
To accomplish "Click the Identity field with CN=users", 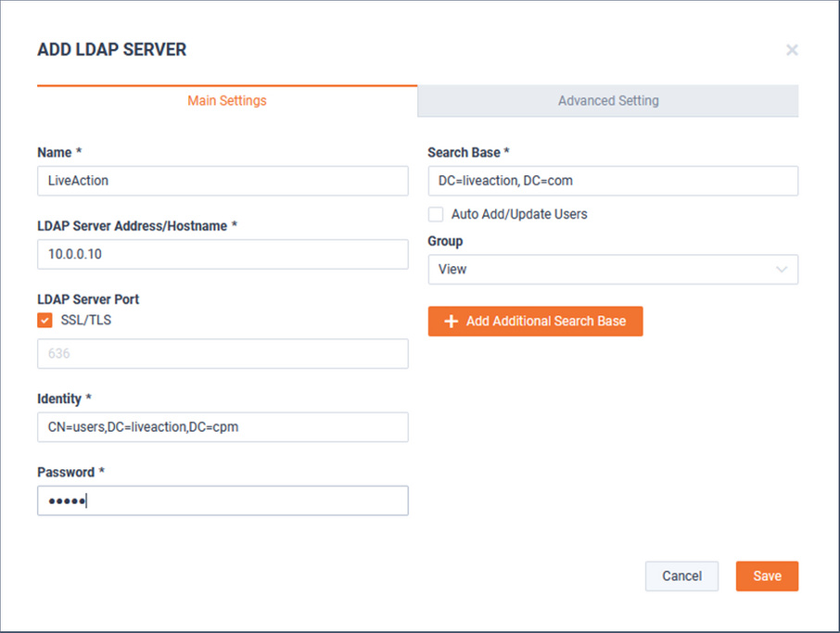I will tap(223, 427).
